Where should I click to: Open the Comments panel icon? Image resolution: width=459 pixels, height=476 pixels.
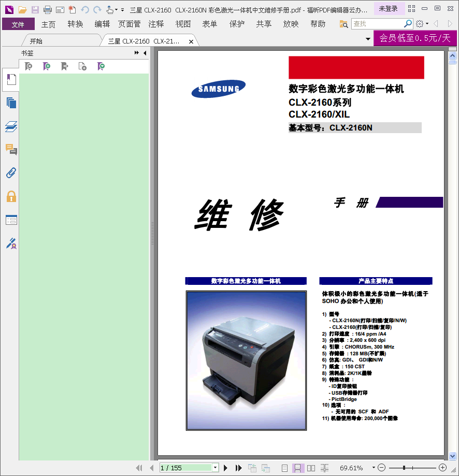[11, 149]
